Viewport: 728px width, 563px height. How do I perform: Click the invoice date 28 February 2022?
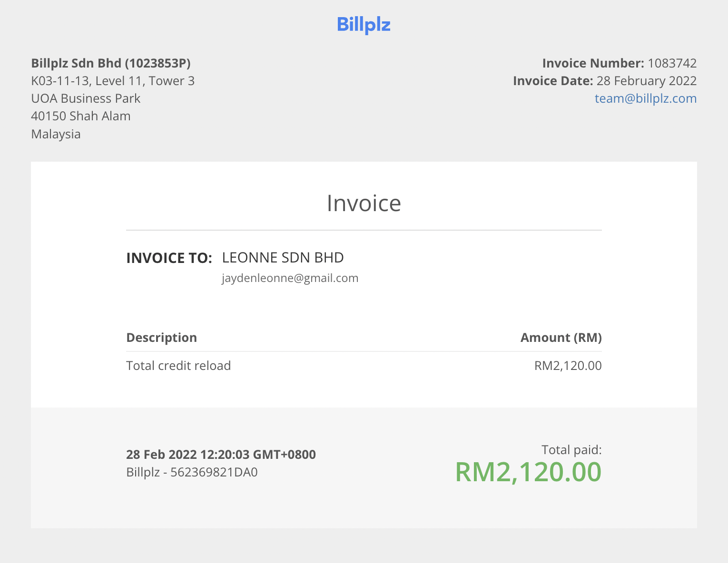(x=647, y=81)
